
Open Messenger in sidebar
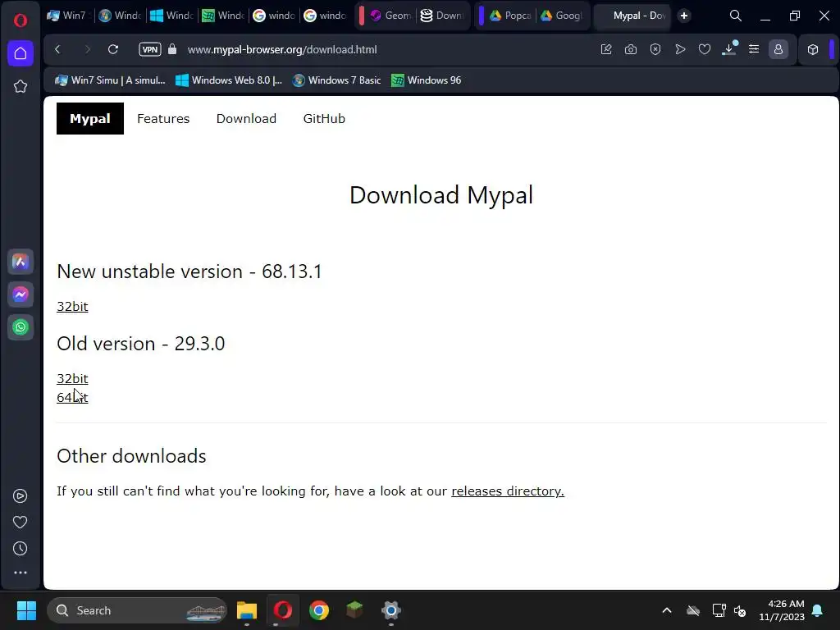point(21,294)
